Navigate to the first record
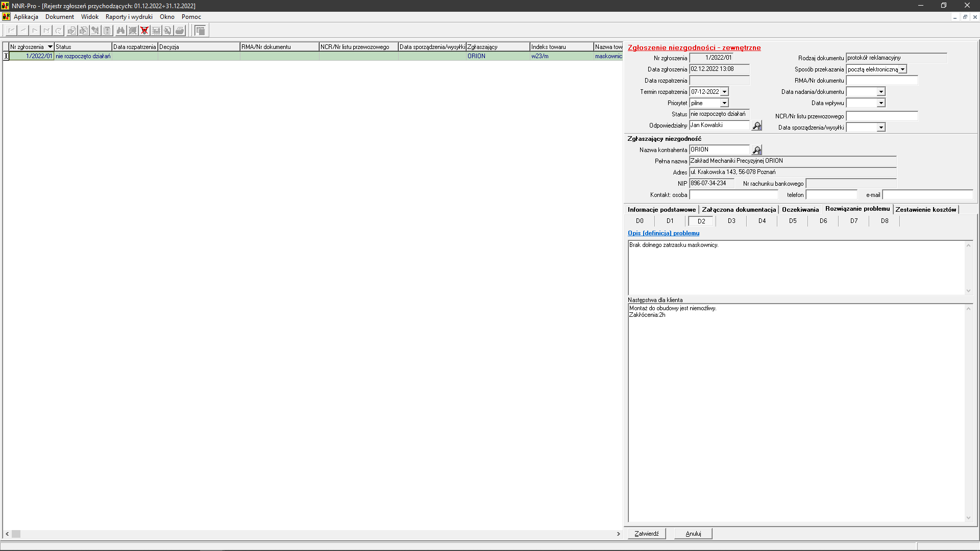Viewport: 980px width, 551px height. click(x=11, y=30)
